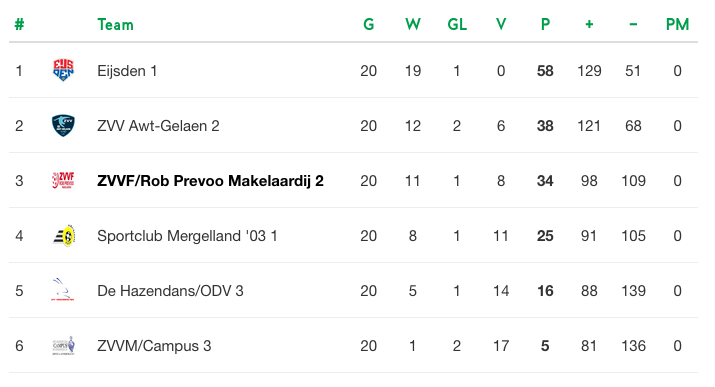
Task: Select the G games column header
Action: point(368,25)
